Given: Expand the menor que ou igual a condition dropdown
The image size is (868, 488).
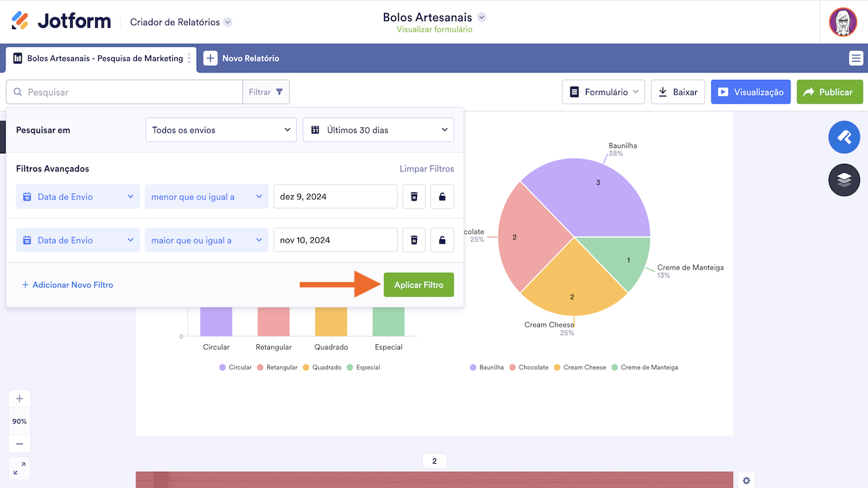Looking at the screenshot, I should point(206,196).
